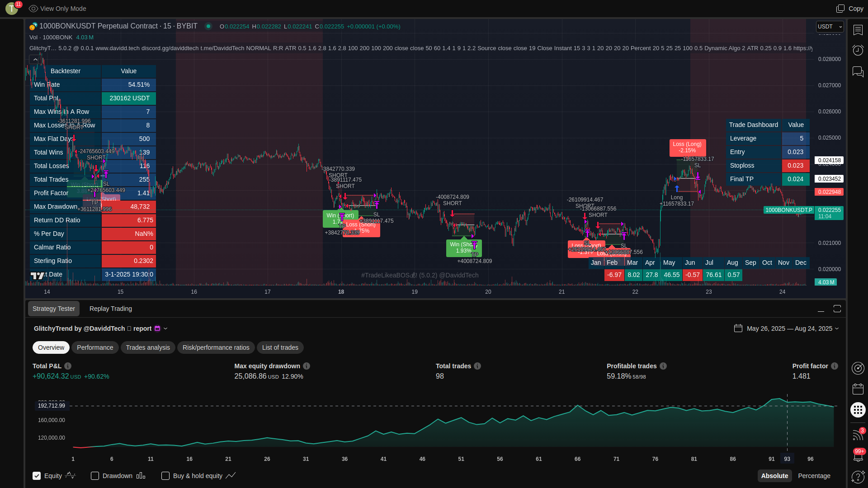Click date 18 on the chart time axis
This screenshot has height=488, width=868.
click(341, 292)
